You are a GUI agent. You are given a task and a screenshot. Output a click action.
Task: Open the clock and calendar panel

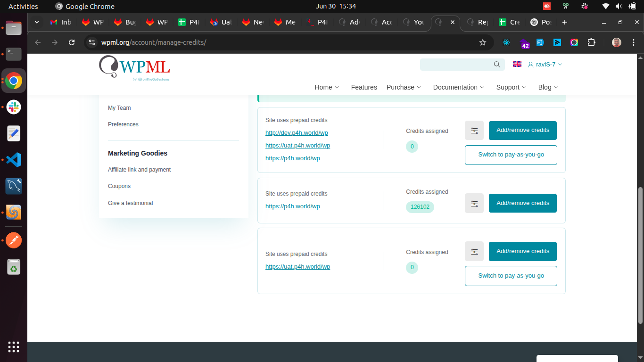336,6
